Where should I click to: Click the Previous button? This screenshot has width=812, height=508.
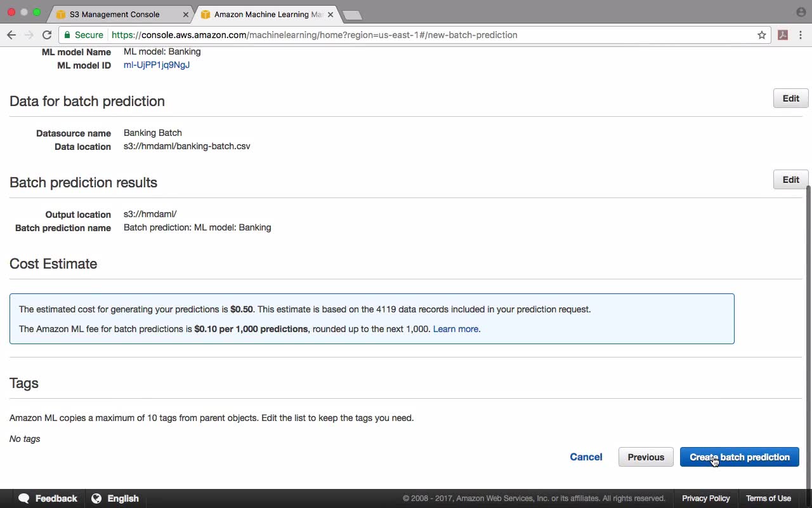point(646,457)
